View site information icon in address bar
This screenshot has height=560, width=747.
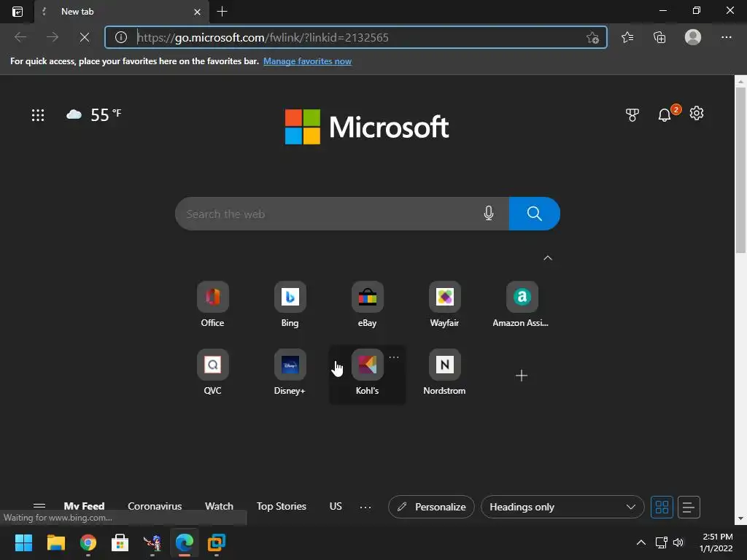point(121,37)
